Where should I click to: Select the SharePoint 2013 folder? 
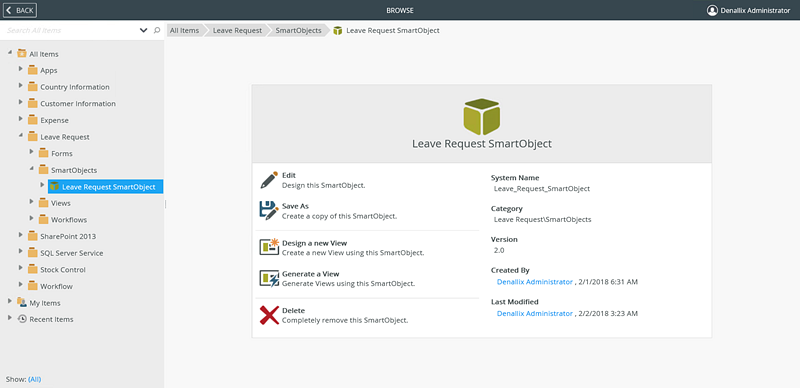(x=67, y=236)
